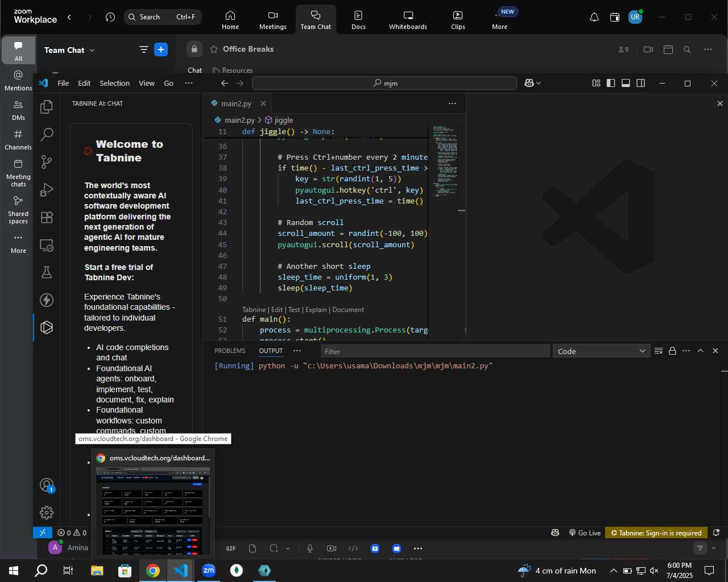Open Zoom history clock icon
Image resolution: width=728 pixels, height=582 pixels.
pos(110,17)
